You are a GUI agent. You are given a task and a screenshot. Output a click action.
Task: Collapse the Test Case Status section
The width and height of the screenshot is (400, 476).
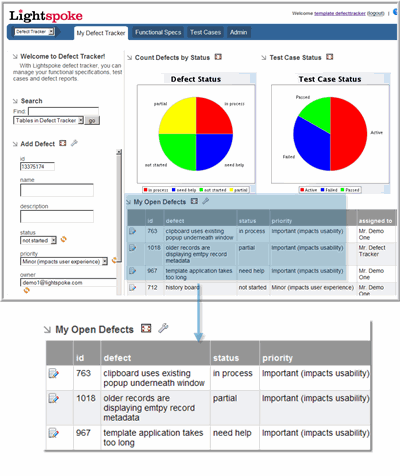point(264,58)
